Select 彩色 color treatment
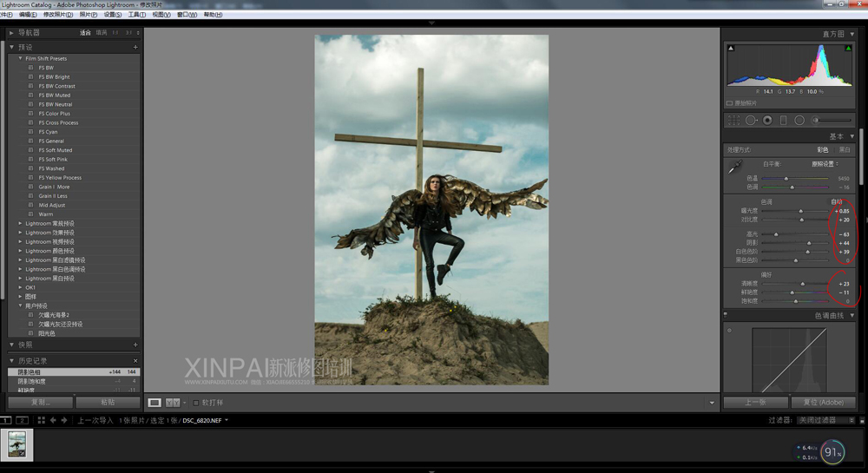The image size is (868, 473). pos(823,150)
